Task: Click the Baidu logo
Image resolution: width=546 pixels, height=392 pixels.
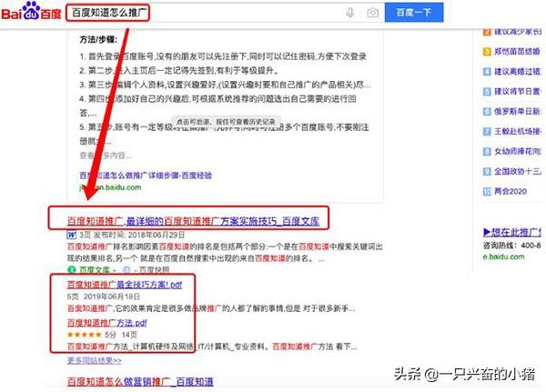Action: [x=31, y=11]
